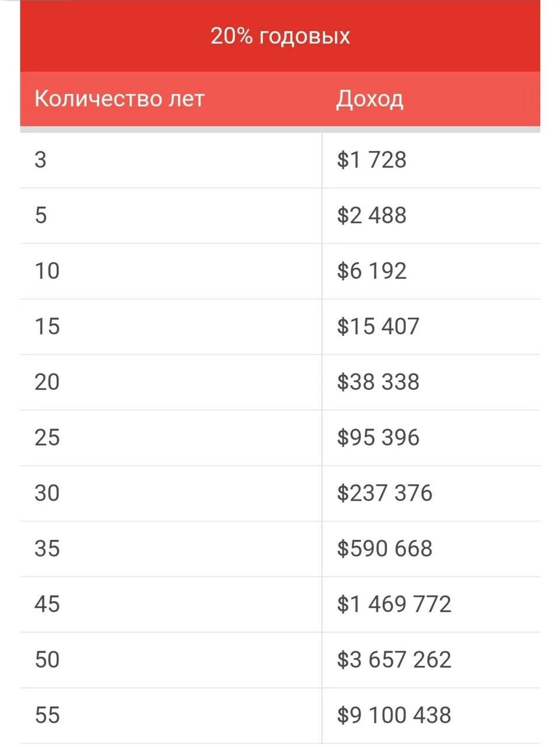Click the income value $9 100 438
The width and height of the screenshot is (560, 747).
394,715
